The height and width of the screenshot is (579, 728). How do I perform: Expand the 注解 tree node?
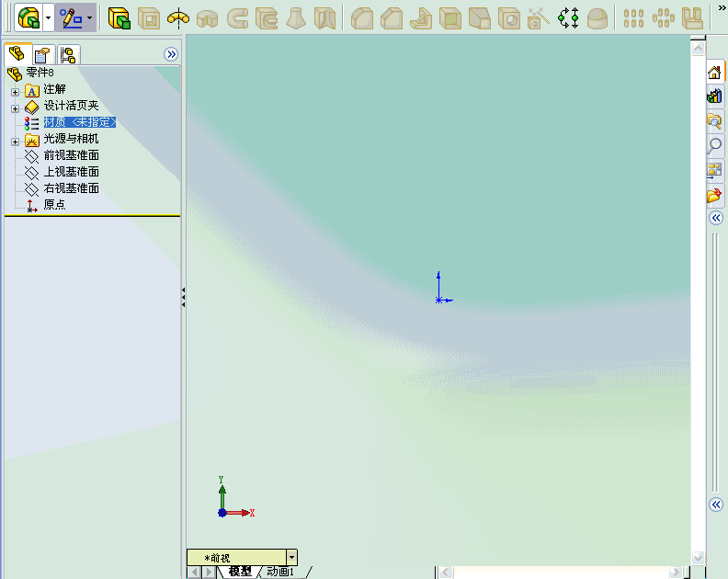tap(15, 92)
